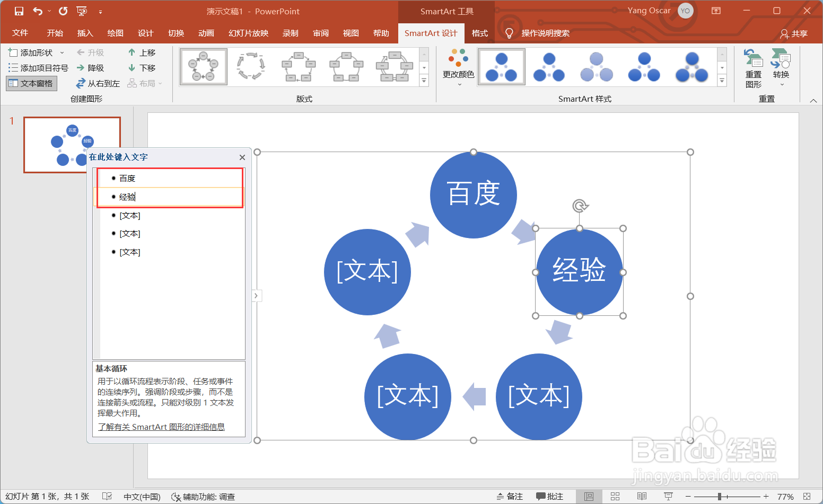823x504 pixels.
Task: Click Demote (降级) button
Action: point(90,68)
